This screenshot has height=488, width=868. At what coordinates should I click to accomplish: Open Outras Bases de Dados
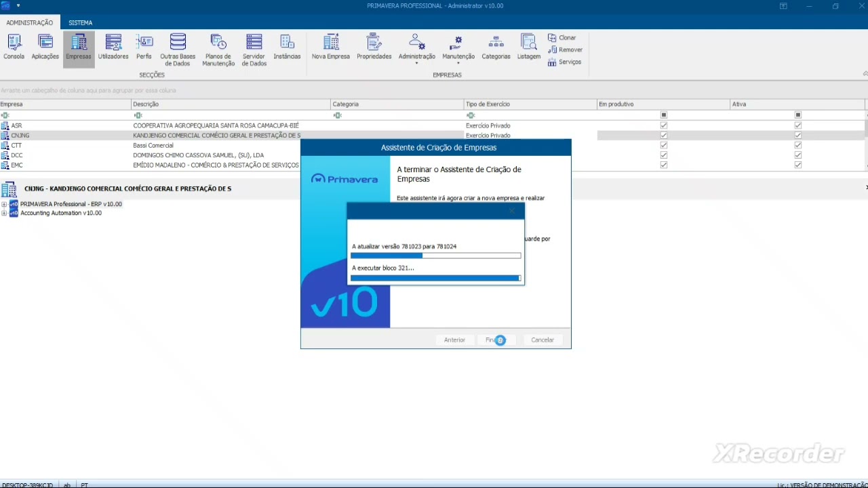tap(178, 50)
